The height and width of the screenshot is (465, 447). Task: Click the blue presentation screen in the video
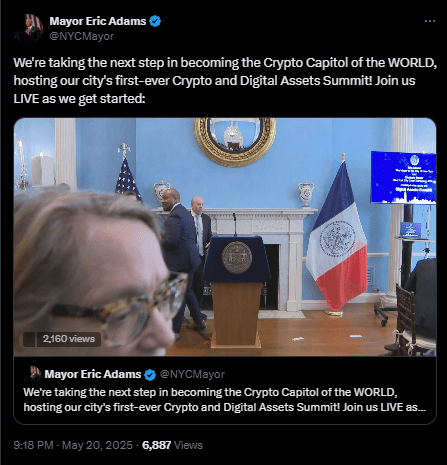coord(403,177)
